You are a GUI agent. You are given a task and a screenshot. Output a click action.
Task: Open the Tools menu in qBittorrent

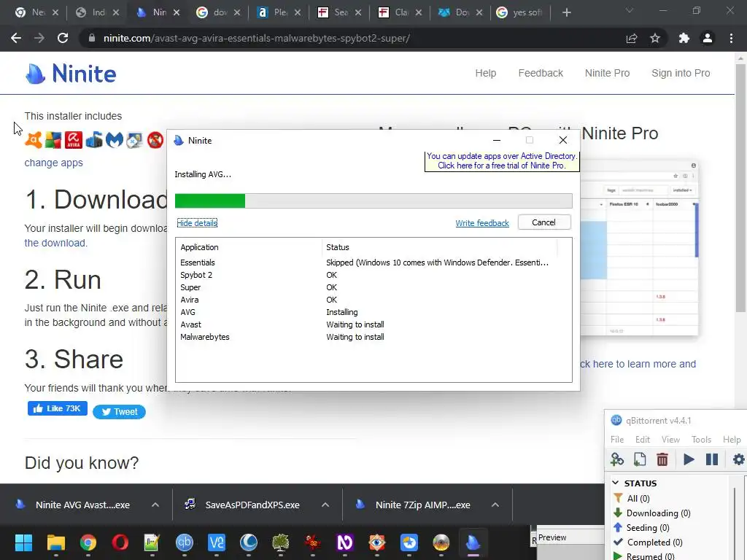(x=701, y=440)
